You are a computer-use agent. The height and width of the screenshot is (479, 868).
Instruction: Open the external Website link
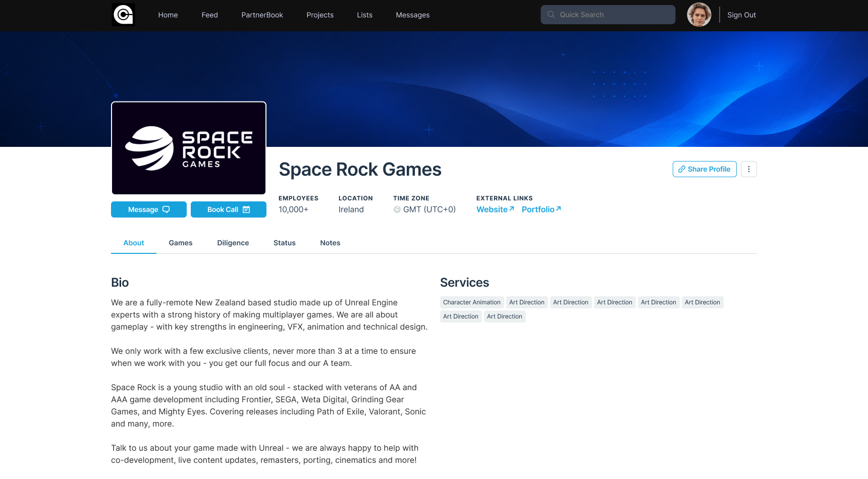pyautogui.click(x=495, y=209)
